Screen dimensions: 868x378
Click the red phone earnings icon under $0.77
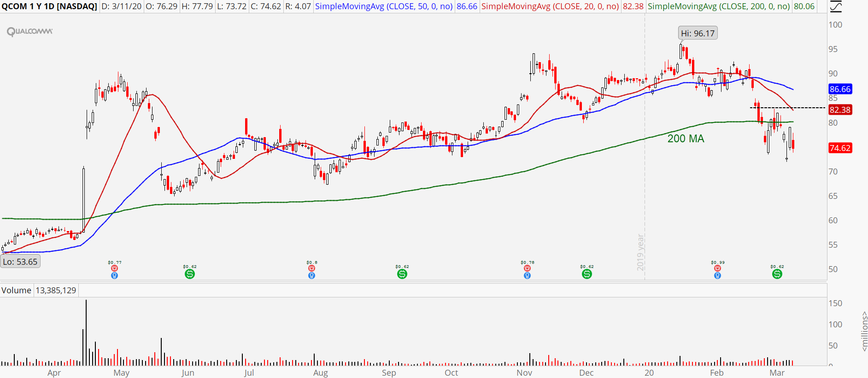[x=114, y=268]
